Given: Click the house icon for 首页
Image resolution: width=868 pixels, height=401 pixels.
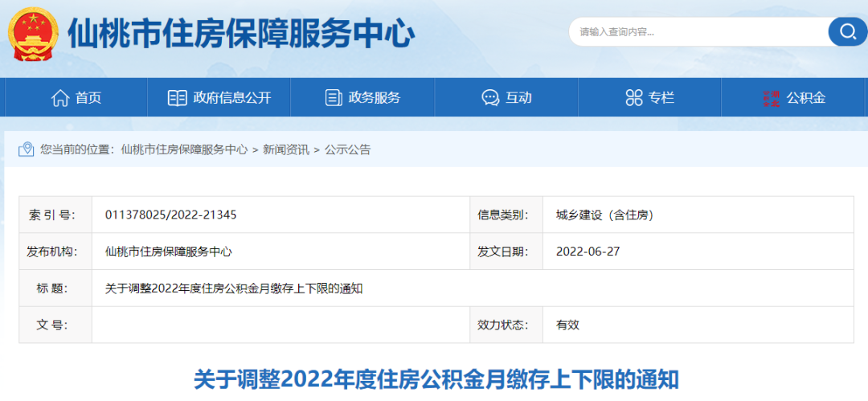Looking at the screenshot, I should click(x=60, y=98).
